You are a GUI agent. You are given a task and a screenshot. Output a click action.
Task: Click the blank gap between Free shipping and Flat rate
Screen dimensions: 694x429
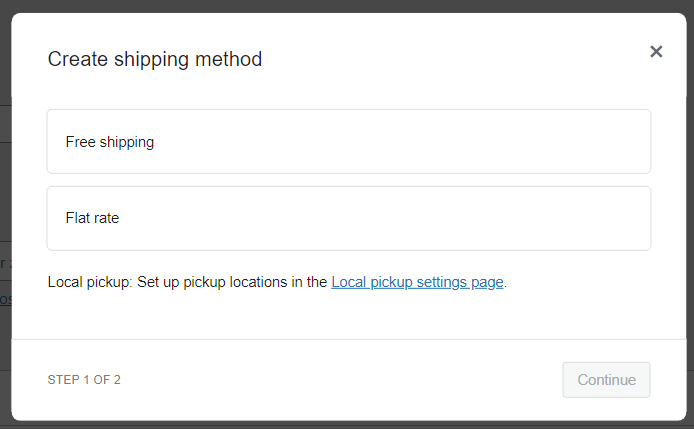(x=349, y=180)
